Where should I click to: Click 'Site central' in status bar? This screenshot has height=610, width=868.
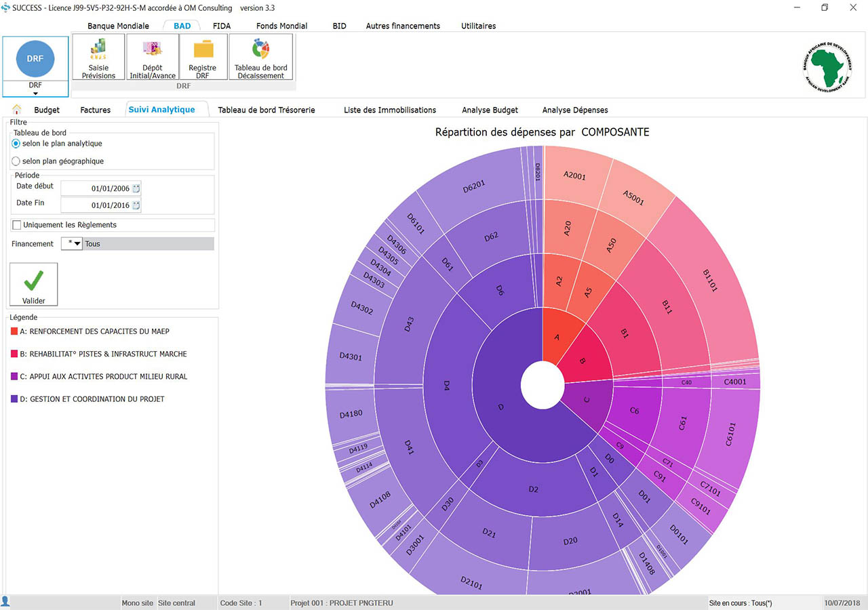[x=176, y=603]
